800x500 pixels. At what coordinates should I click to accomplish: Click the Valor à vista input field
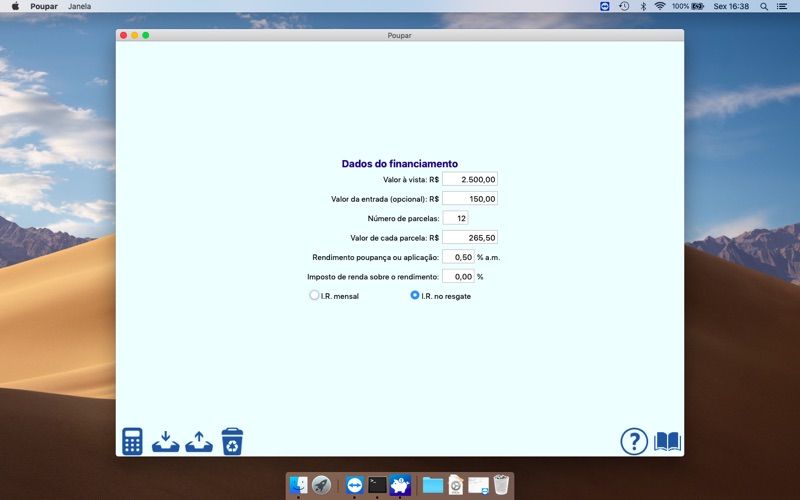coord(470,179)
